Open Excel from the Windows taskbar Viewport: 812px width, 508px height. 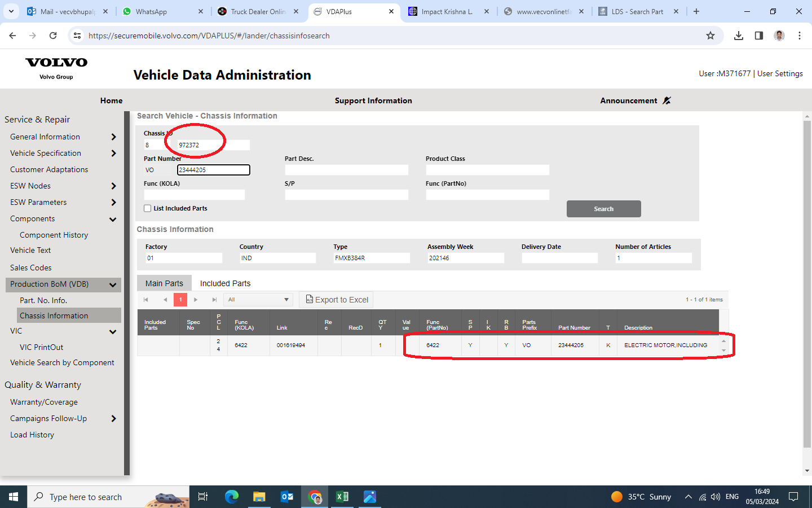pyautogui.click(x=342, y=497)
